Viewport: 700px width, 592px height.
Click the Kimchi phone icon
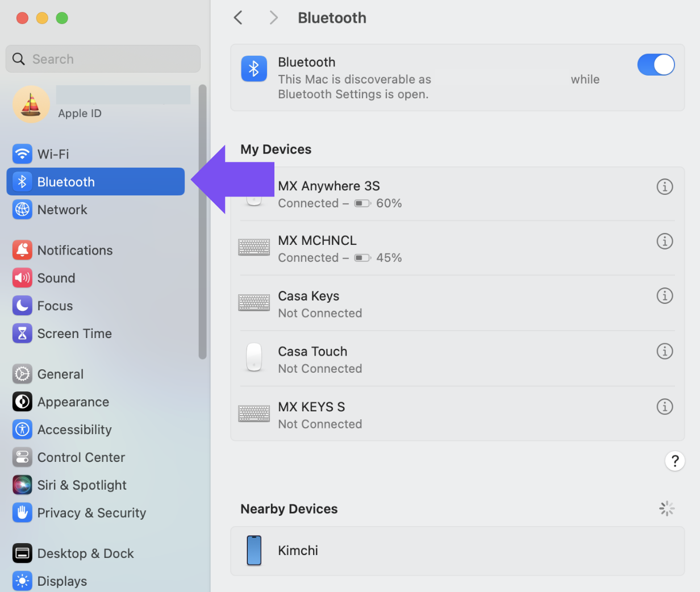coord(254,551)
